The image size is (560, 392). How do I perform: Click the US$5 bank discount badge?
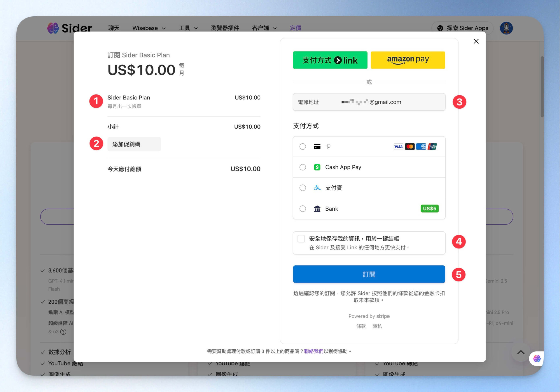429,208
